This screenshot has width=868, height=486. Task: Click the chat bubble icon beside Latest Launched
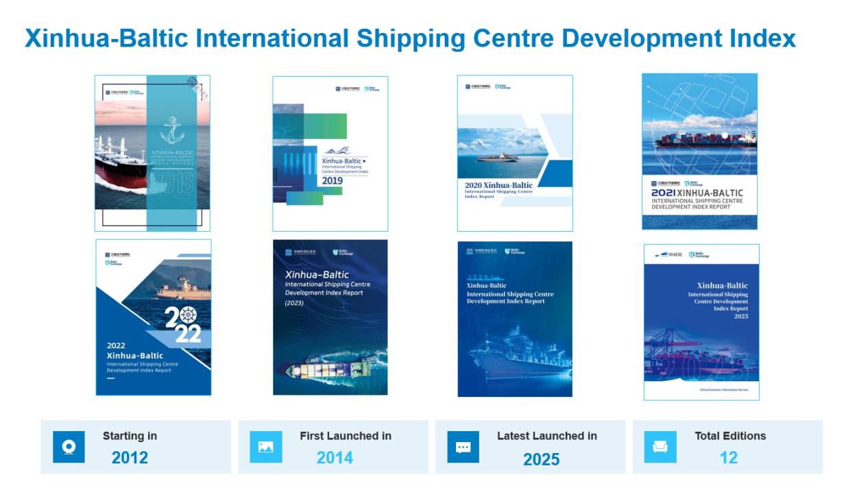463,447
